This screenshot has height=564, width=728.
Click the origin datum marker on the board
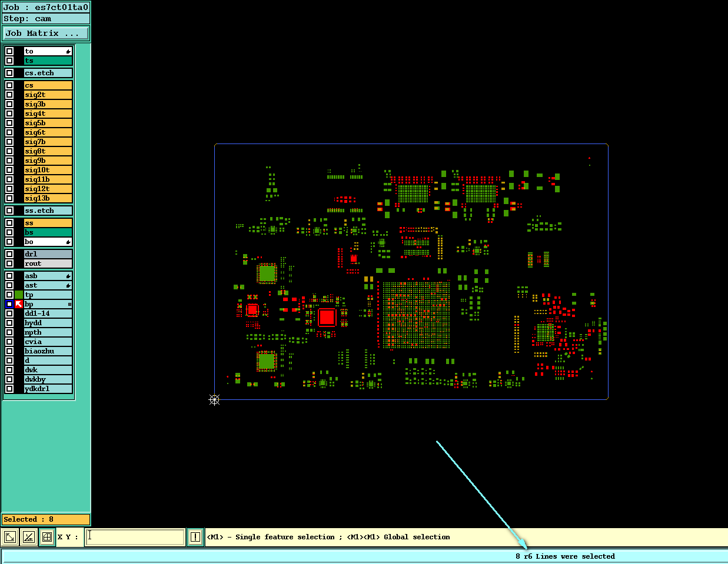click(x=214, y=399)
